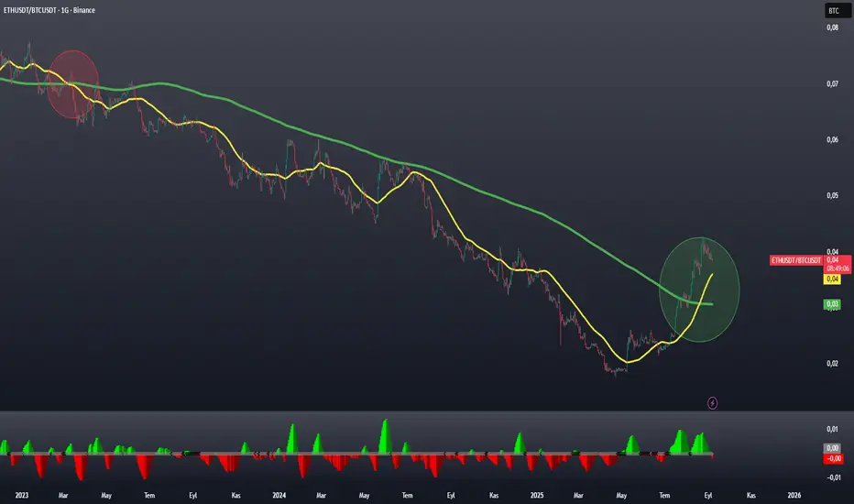Click the green 0,03 moving average label
The height and width of the screenshot is (504, 854).
click(x=832, y=304)
